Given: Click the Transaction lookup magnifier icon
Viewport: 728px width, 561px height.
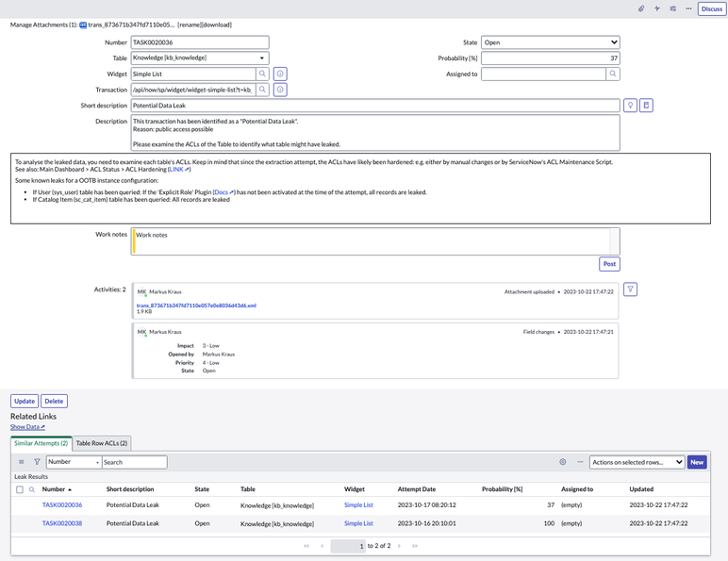Looking at the screenshot, I should (262, 90).
